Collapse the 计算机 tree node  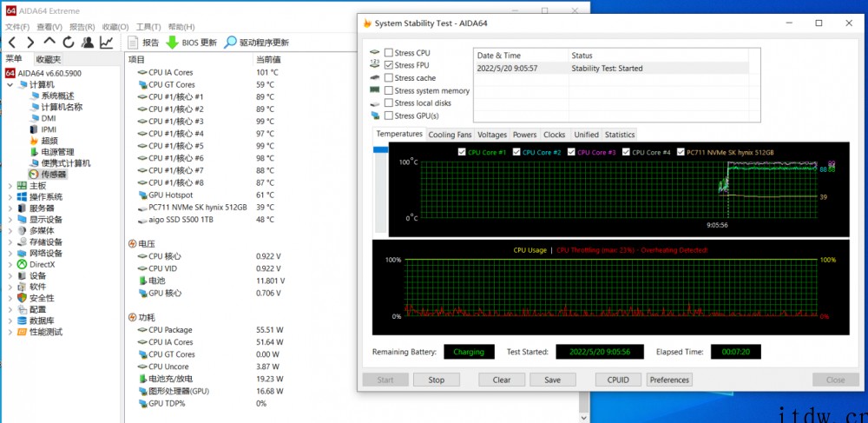tap(10, 85)
